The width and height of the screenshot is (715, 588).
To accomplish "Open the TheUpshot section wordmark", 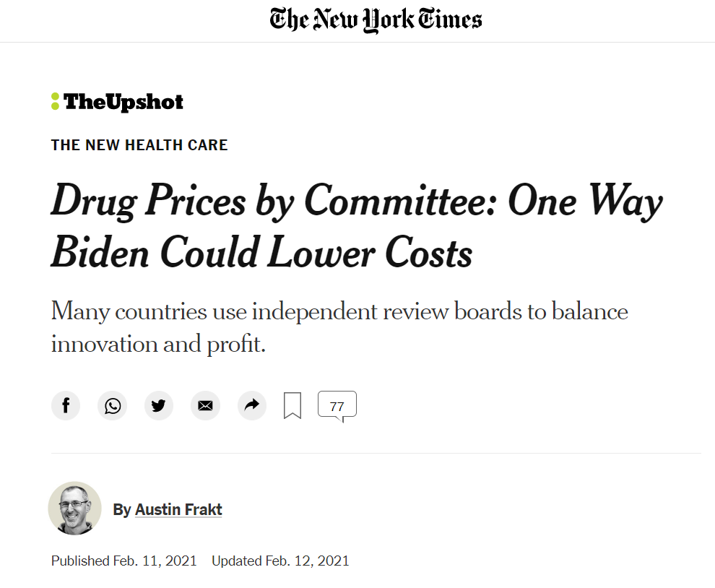I will click(x=123, y=102).
